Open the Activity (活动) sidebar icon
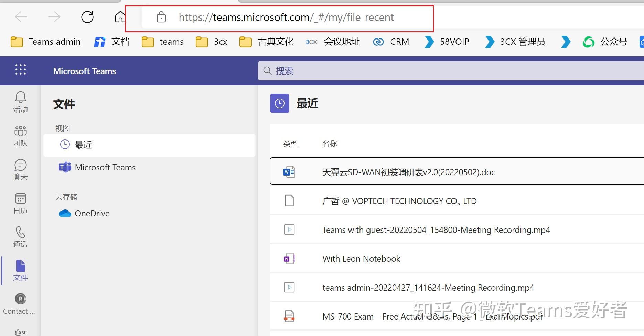Viewport: 644px width, 336px height. coord(20,101)
